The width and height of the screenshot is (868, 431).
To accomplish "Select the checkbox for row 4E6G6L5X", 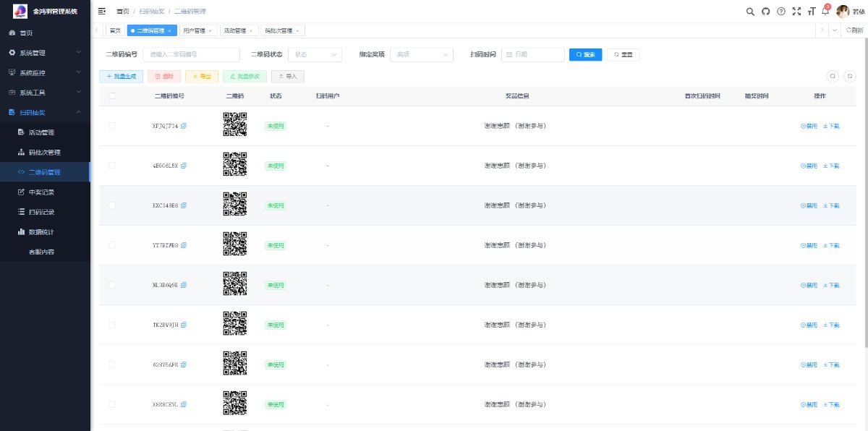I will click(111, 166).
